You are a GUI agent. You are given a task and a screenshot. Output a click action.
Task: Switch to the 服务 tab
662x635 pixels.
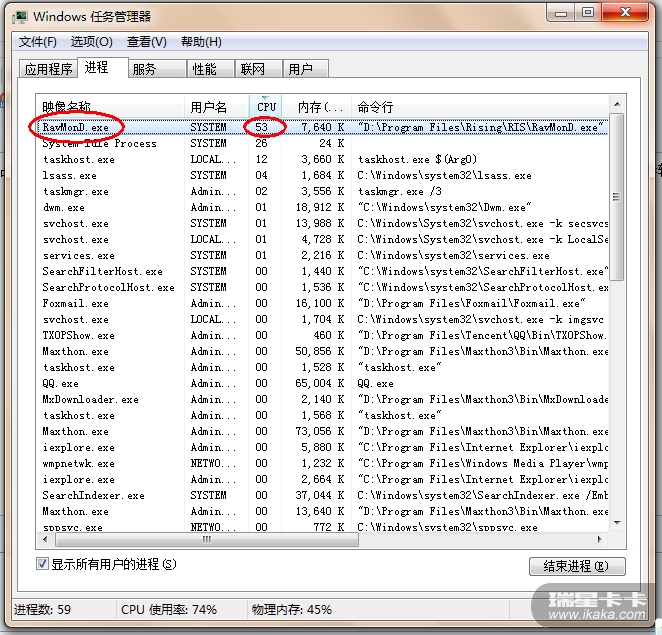[157, 69]
